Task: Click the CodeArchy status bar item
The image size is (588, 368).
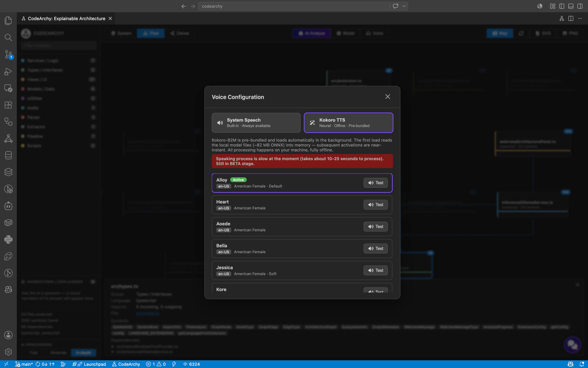Action: (x=126, y=364)
